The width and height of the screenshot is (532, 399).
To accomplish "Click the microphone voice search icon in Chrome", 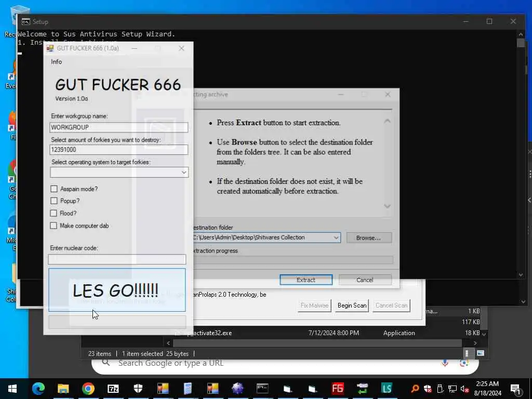I will point(445,363).
